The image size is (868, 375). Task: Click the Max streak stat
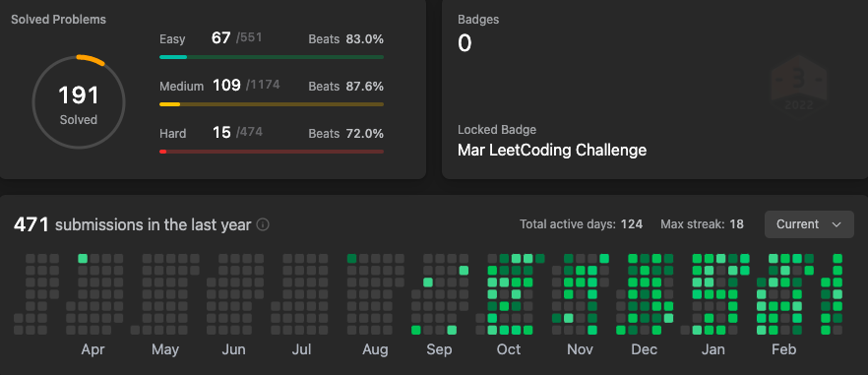(702, 224)
